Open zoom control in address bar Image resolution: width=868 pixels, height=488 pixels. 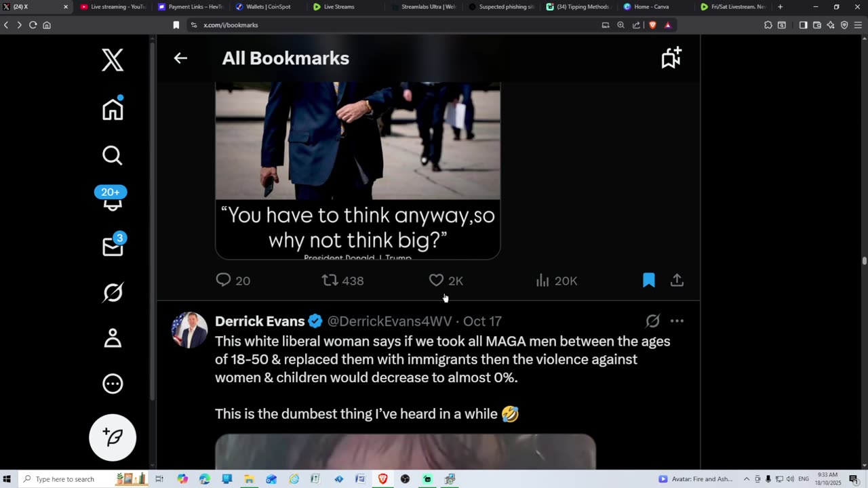click(x=620, y=25)
